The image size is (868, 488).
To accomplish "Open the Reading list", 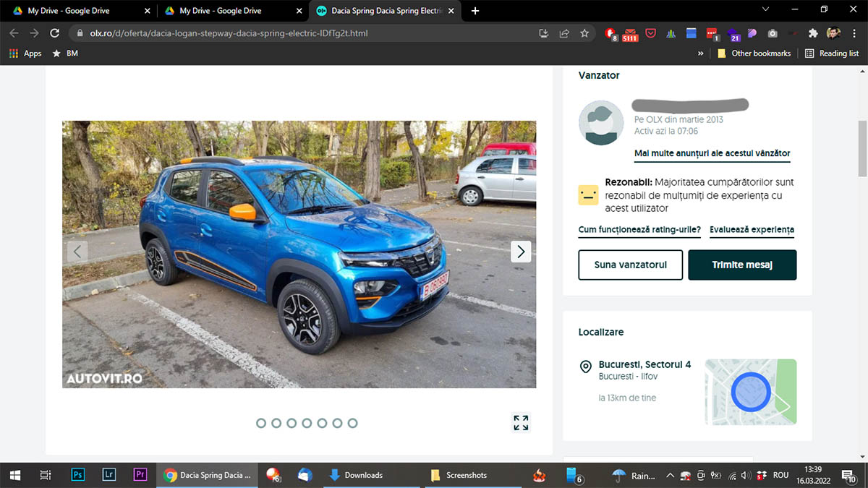I will tap(832, 53).
